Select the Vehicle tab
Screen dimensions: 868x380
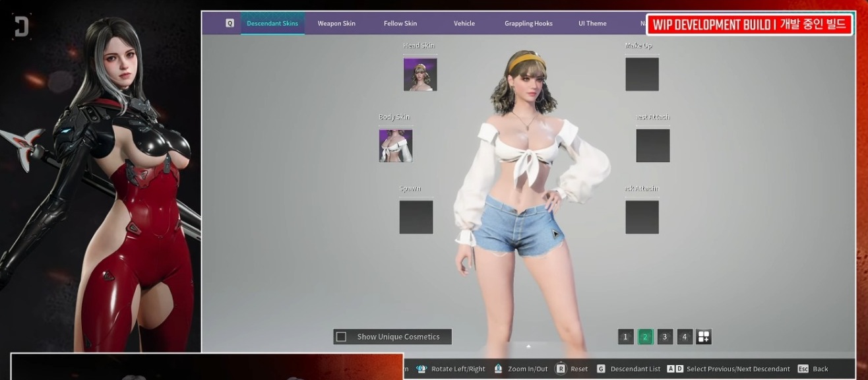tap(464, 23)
